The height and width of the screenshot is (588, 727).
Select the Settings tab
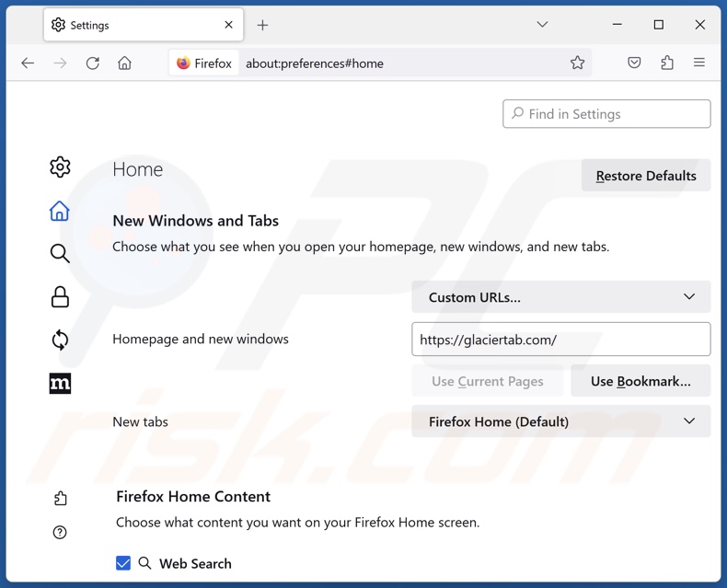(x=144, y=25)
